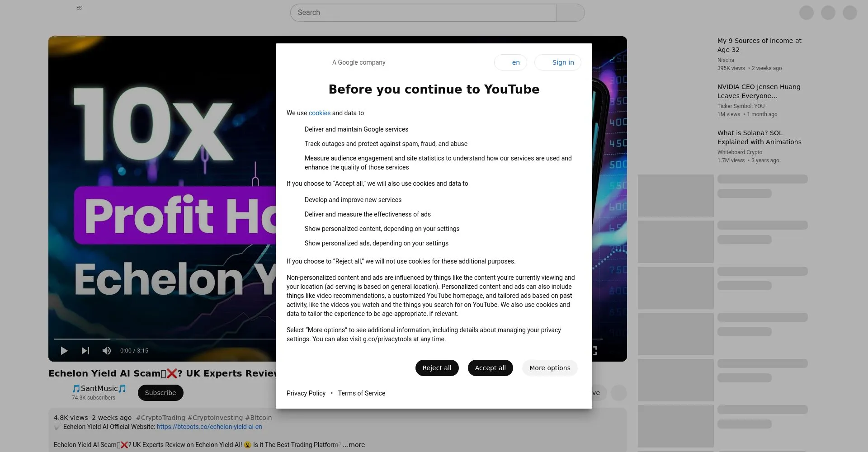868x452 pixels.
Task: Open My 9 Sources of Income video
Action: pos(759,45)
